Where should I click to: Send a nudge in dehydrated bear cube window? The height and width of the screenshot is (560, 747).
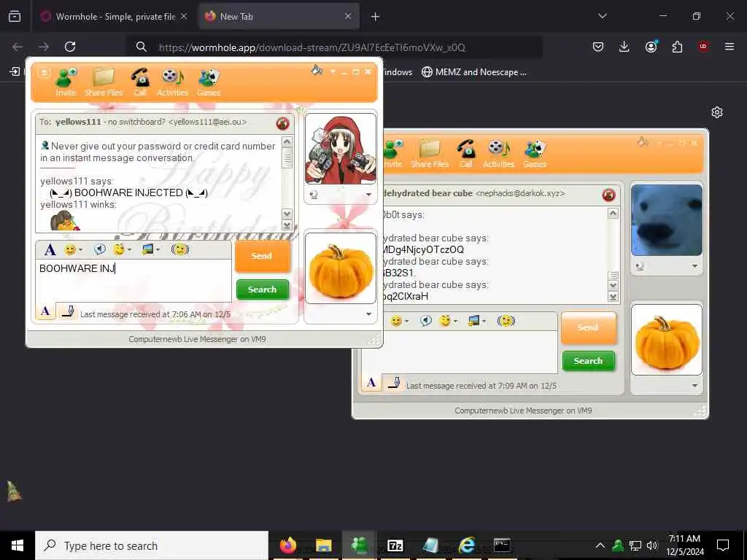[x=506, y=321]
